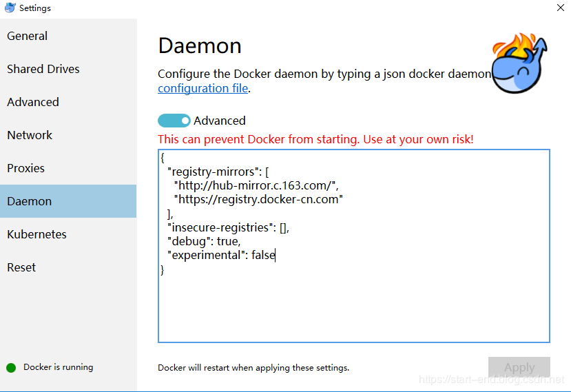
Task: Select the Daemon sidebar item
Action: [30, 201]
